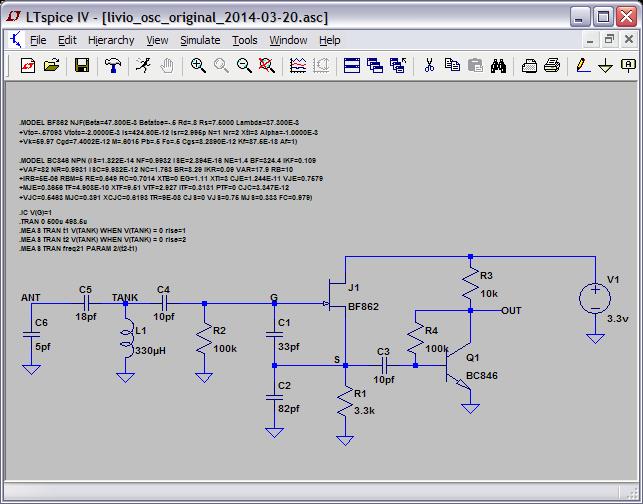Close the inner schematic document
Screen dimensions: 643x504
629,40
